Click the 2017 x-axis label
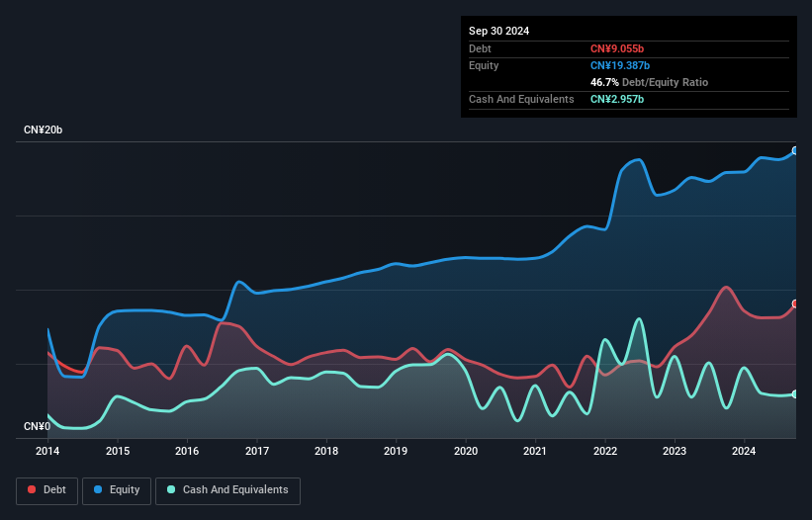Image resolution: width=812 pixels, height=520 pixels. 257,451
